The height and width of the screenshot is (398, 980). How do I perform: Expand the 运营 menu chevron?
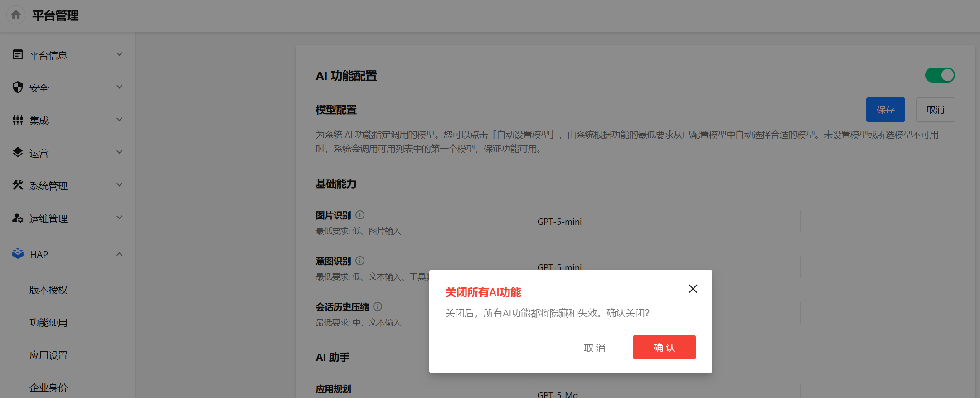(x=120, y=152)
